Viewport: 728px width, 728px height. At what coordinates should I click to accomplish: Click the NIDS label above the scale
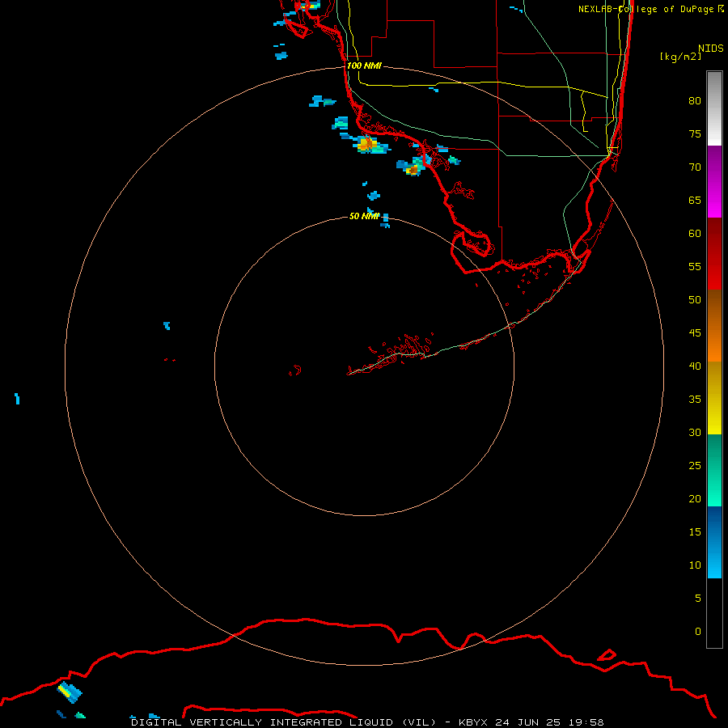pyautogui.click(x=711, y=48)
